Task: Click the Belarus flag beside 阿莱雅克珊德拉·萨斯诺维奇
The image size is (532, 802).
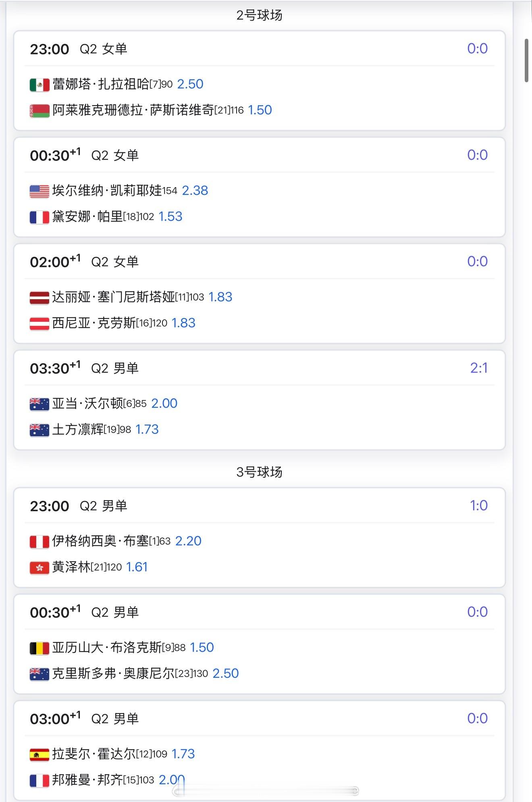Action: click(39, 111)
